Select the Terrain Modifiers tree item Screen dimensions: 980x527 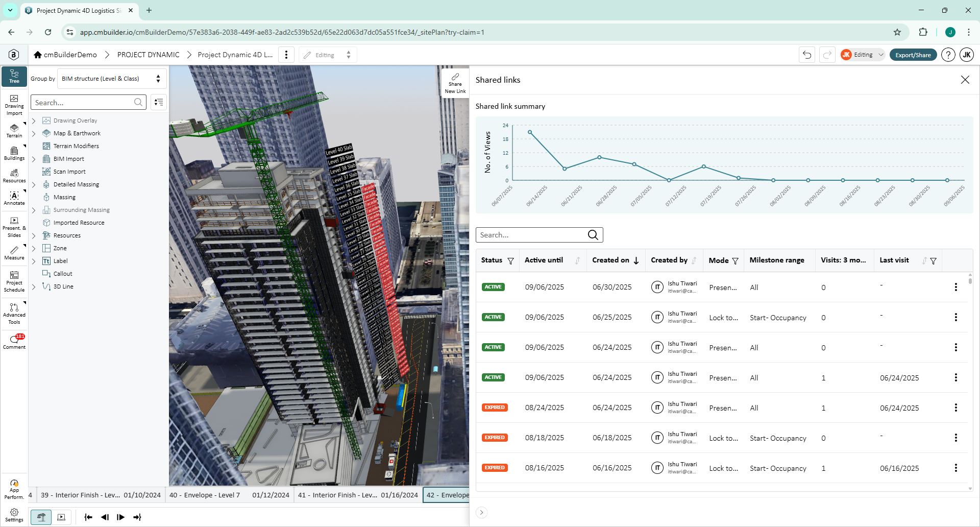76,146
